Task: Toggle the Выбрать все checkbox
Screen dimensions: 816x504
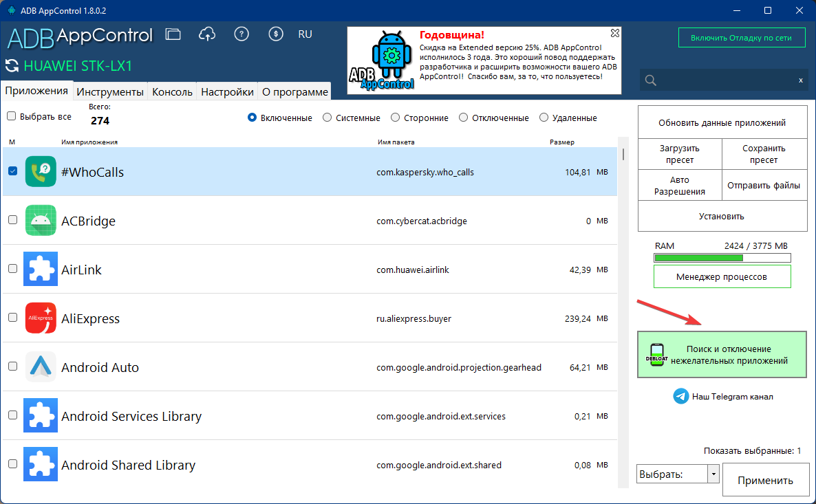Action: pos(12,116)
